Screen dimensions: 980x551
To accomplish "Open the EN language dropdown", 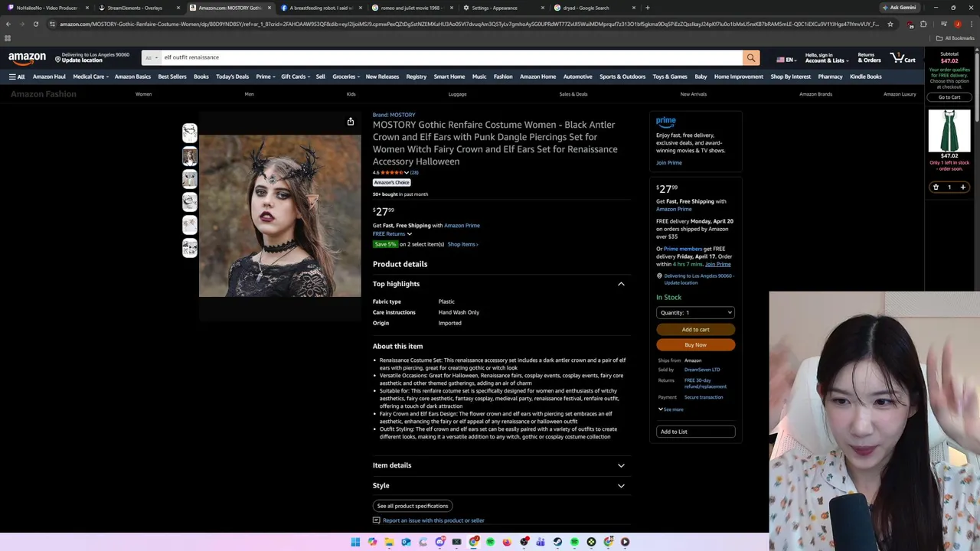I will (786, 60).
